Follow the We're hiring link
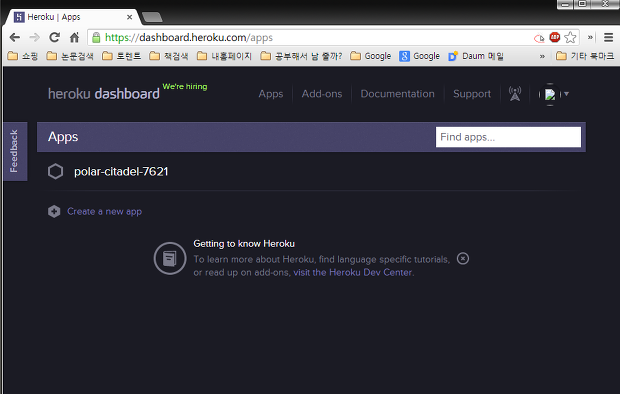The image size is (620, 394). click(x=185, y=87)
